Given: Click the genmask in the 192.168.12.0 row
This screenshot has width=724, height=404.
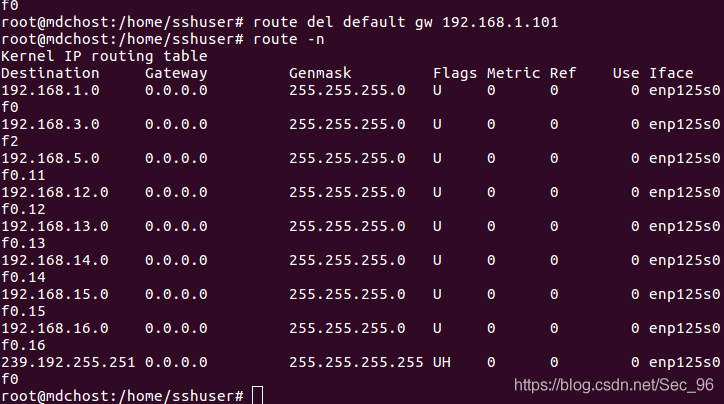Looking at the screenshot, I should [x=347, y=192].
